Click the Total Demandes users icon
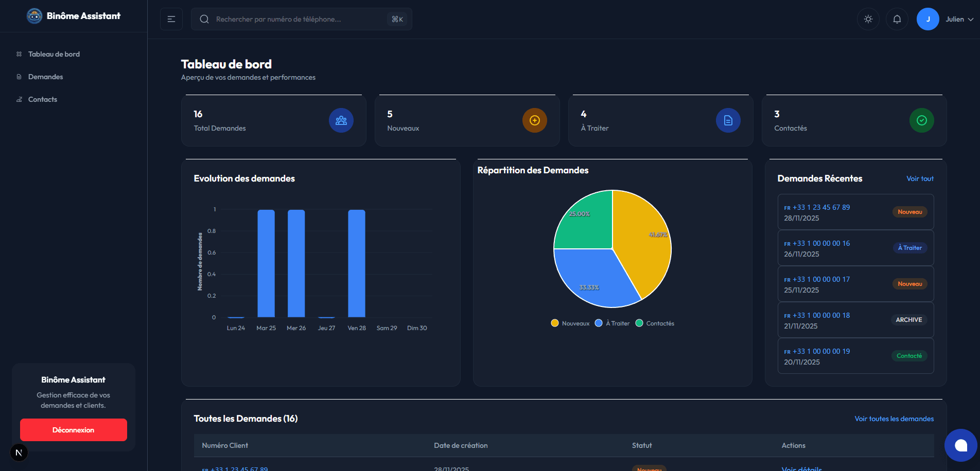This screenshot has height=471, width=980. point(341,120)
